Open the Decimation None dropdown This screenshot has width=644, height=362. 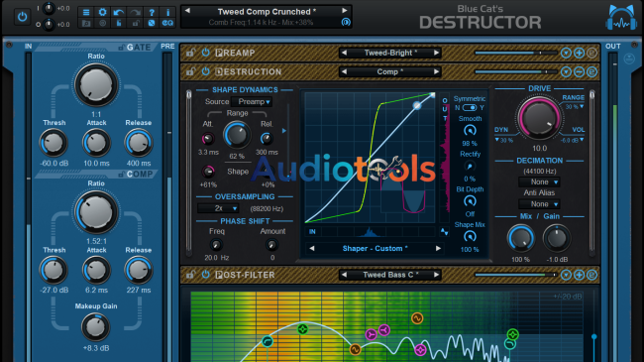tap(539, 181)
